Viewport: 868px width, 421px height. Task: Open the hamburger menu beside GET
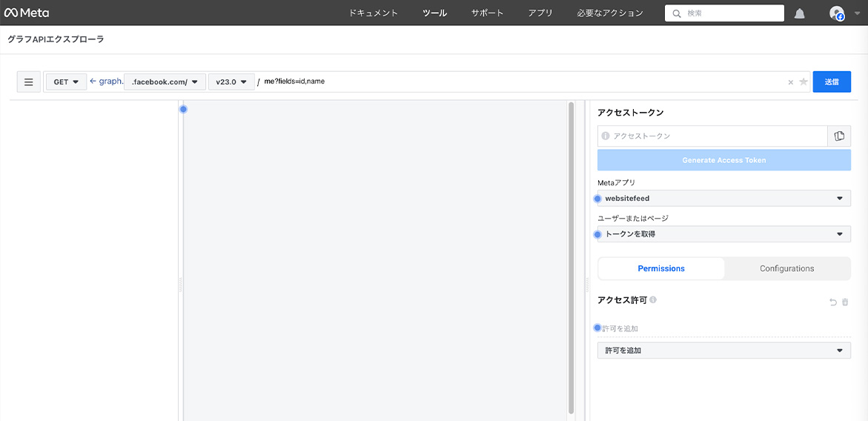[29, 82]
